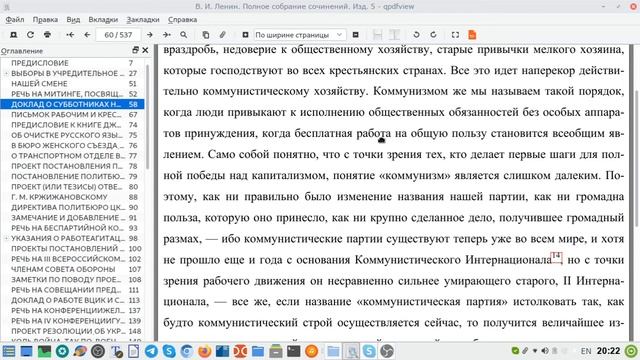
Task: Go to next page arrow
Action: (x=150, y=35)
